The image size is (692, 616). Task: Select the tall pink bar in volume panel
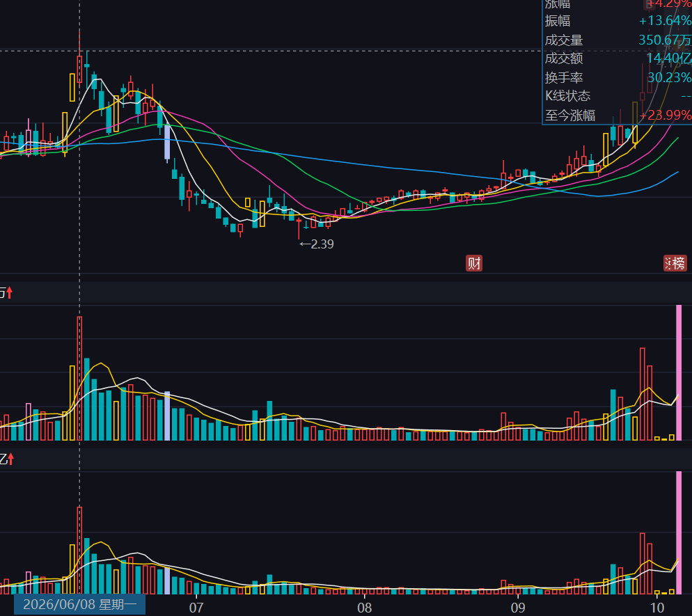[679, 372]
